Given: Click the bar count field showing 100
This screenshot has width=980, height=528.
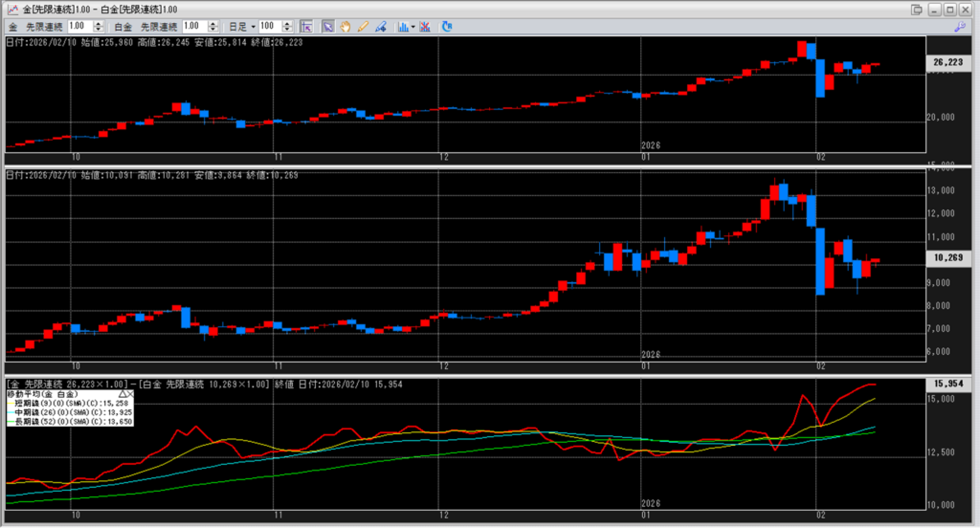Looking at the screenshot, I should (268, 26).
